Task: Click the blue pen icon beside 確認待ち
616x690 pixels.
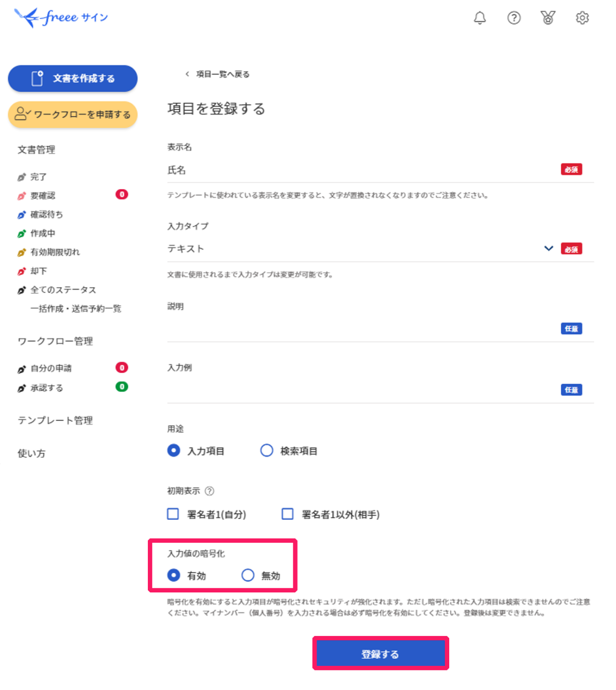Action: (22, 215)
